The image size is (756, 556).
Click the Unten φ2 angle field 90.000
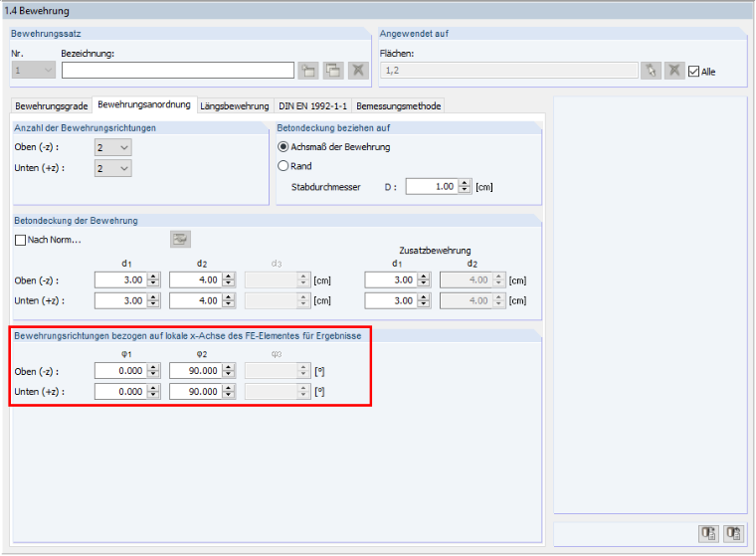pos(196,392)
